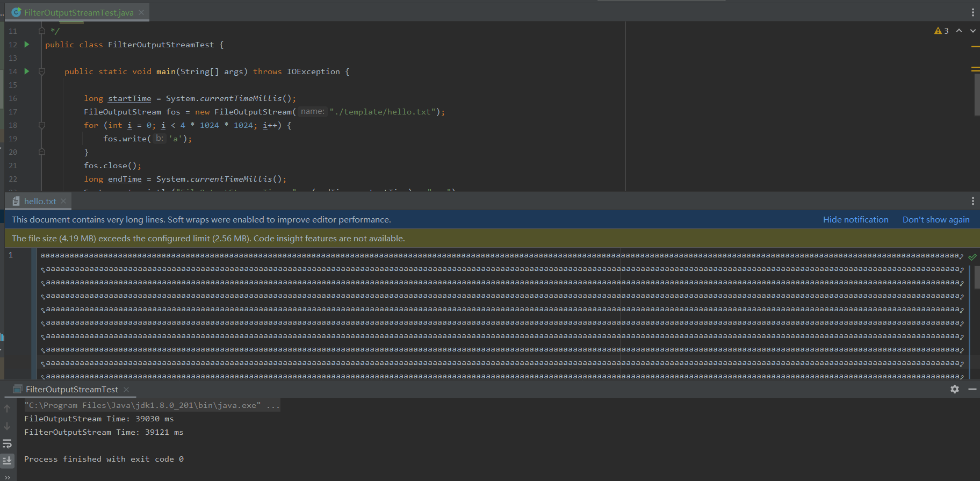
Task: Click the java.exe command line in console
Action: (x=152, y=405)
